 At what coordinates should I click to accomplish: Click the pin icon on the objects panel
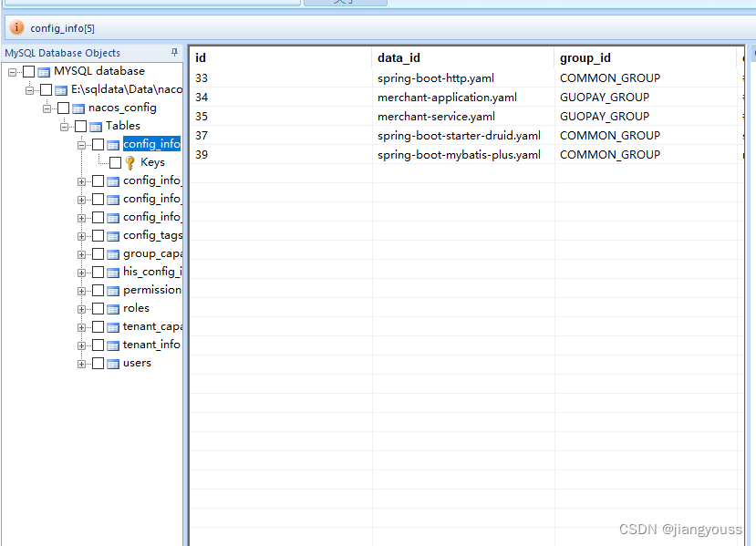pos(174,52)
